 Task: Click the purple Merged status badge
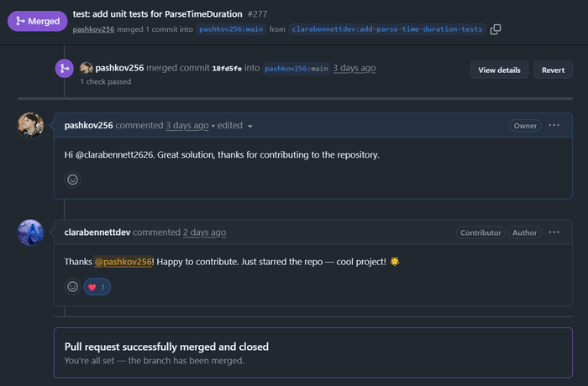[x=36, y=20]
